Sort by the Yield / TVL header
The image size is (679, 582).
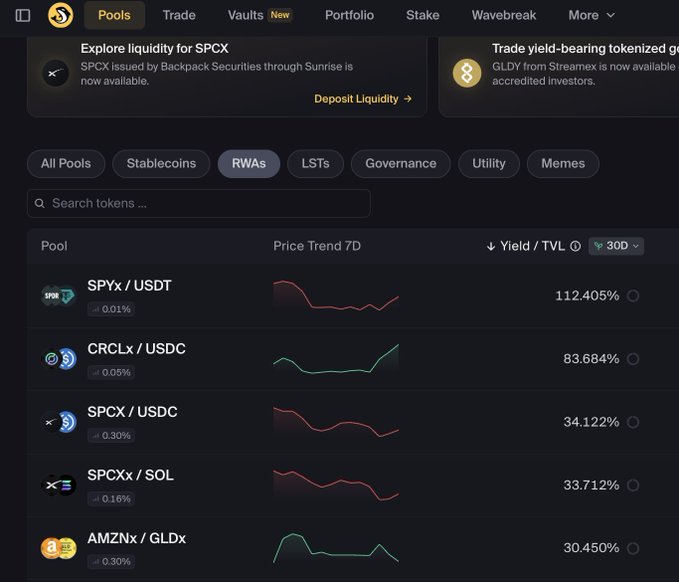pos(532,246)
